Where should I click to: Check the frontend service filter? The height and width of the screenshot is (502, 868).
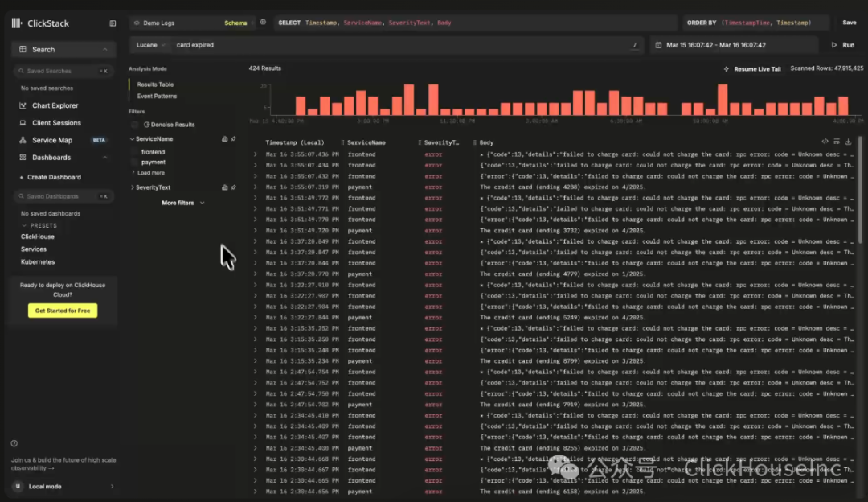coord(134,152)
